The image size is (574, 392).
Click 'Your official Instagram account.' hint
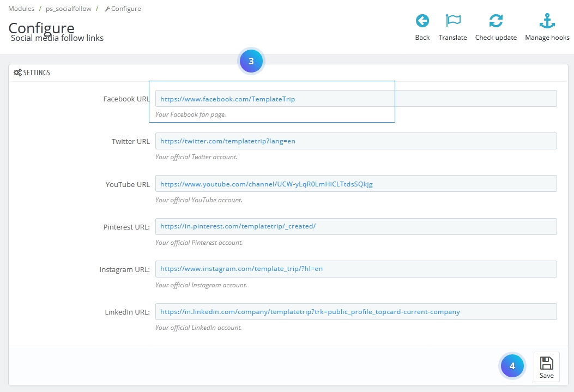pyautogui.click(x=201, y=285)
